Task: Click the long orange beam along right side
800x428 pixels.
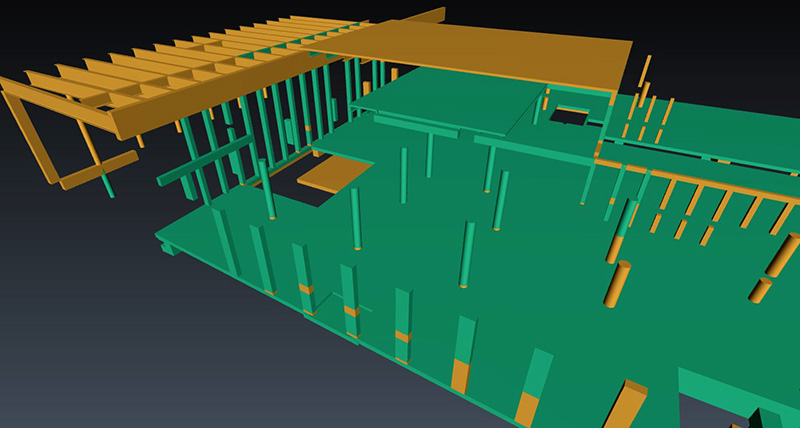Action: pyautogui.click(x=700, y=175)
